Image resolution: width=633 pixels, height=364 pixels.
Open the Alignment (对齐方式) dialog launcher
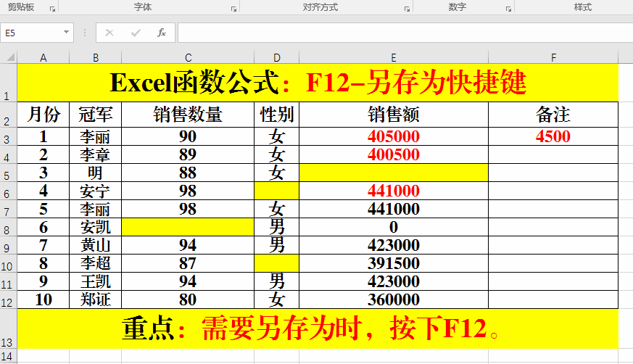(407, 9)
